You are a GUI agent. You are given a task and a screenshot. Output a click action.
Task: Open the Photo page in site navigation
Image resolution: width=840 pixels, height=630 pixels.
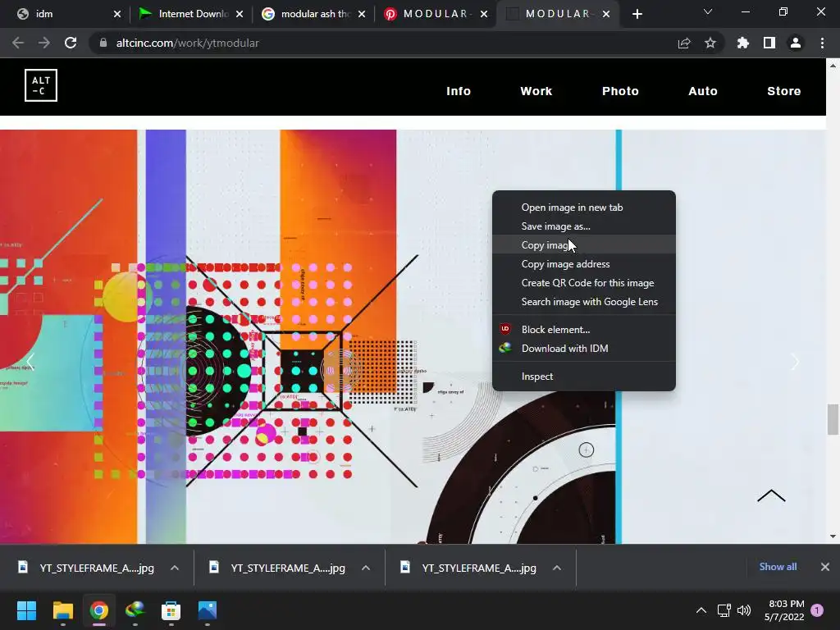point(620,91)
